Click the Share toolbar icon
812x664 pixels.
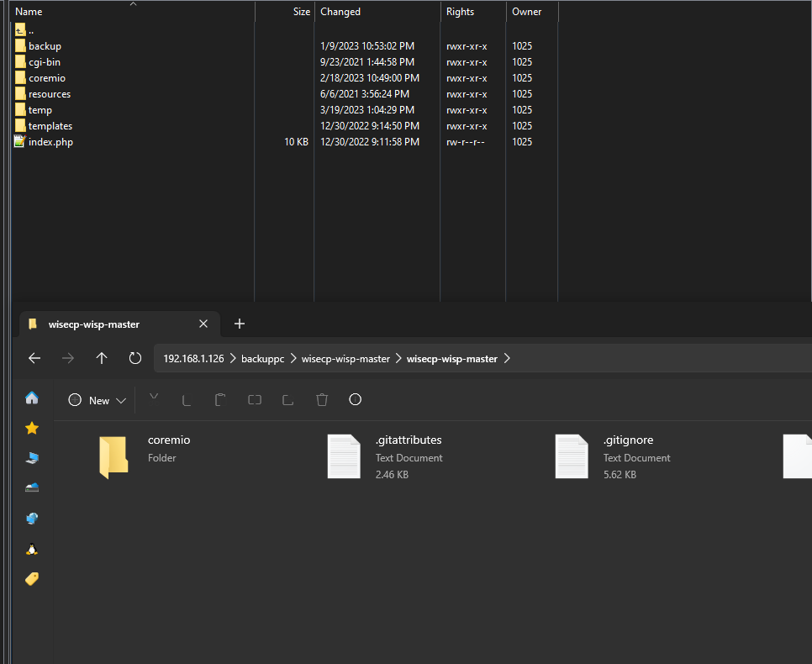click(x=288, y=399)
